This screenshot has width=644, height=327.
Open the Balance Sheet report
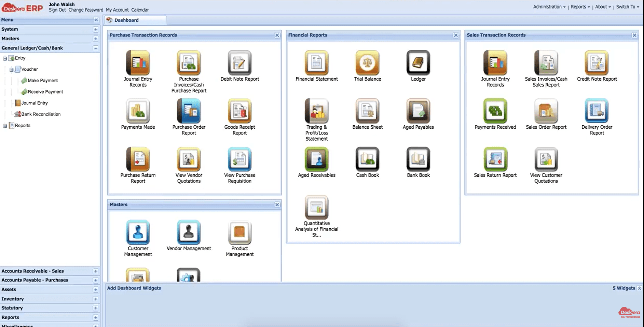(367, 111)
